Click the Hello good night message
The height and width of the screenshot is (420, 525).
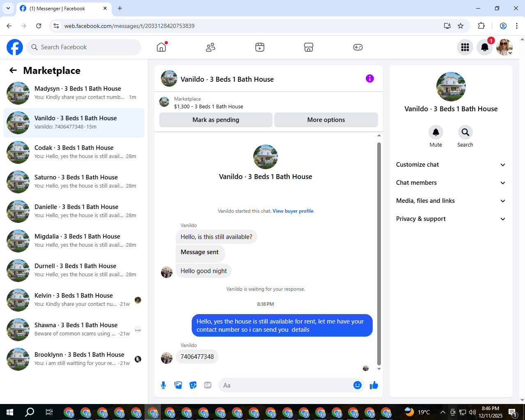(204, 271)
